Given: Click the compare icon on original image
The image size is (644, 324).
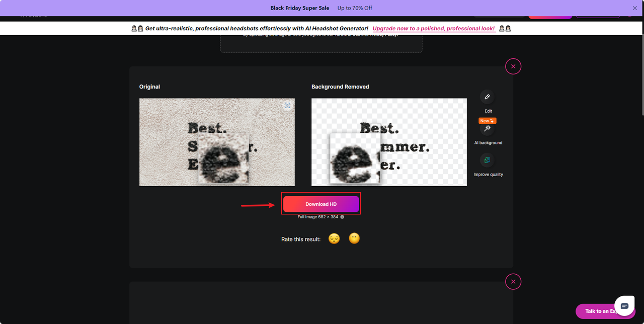Looking at the screenshot, I should (x=287, y=105).
